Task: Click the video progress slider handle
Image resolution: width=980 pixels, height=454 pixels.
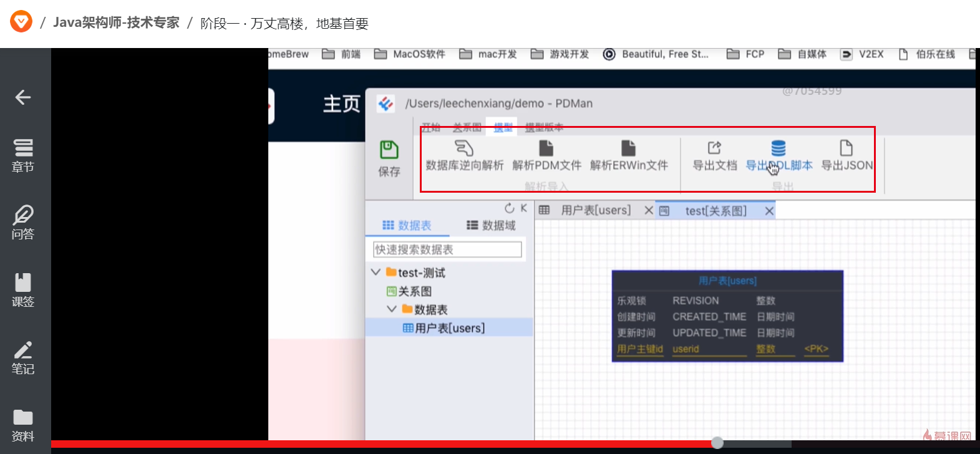Action: pos(717,442)
